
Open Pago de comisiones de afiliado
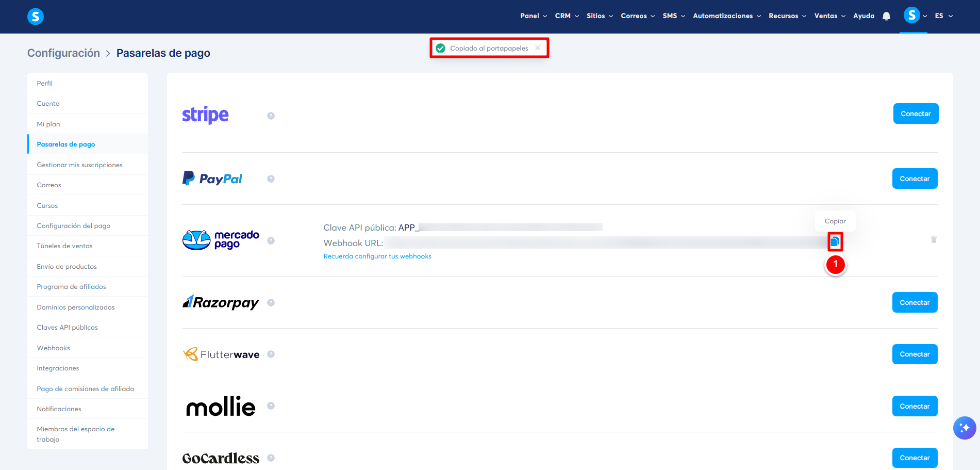pyautogui.click(x=88, y=388)
